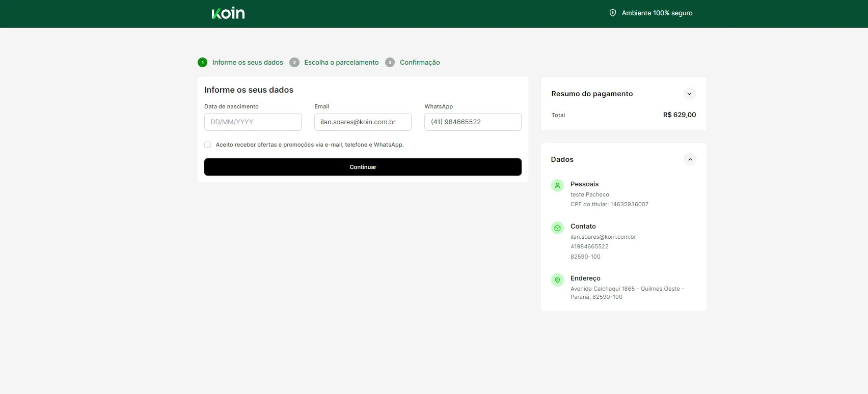The width and height of the screenshot is (868, 394).
Task: Click the 'WhatsApp' field label
Action: coord(439,106)
